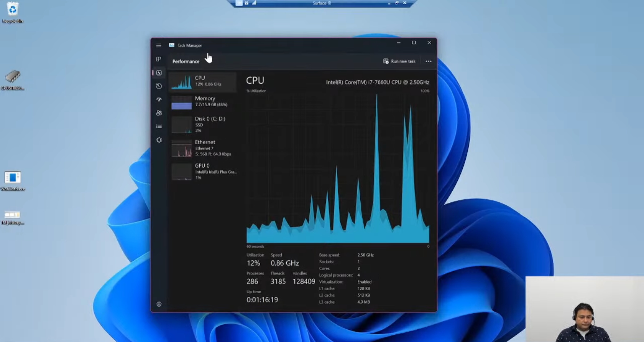This screenshot has height=342, width=644.
Task: Toggle pin on the Surface-IR connection bar
Action: coord(239,3)
